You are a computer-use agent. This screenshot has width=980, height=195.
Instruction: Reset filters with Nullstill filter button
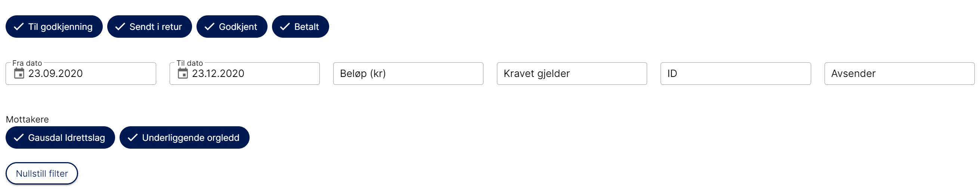coord(42,173)
